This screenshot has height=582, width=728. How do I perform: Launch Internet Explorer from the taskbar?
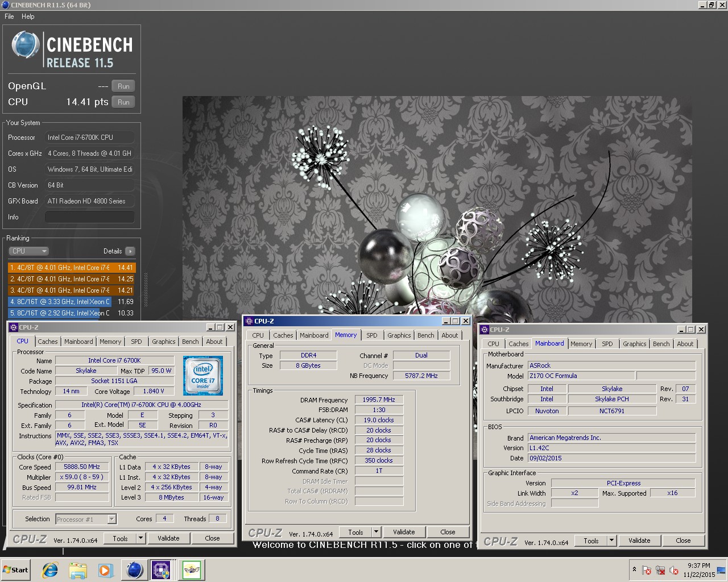tap(50, 569)
